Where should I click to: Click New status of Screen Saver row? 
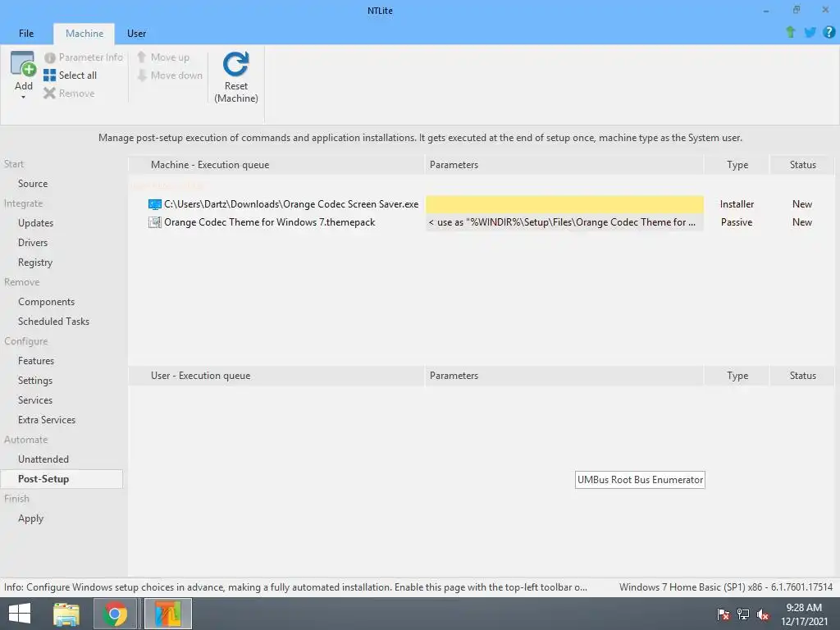(802, 204)
